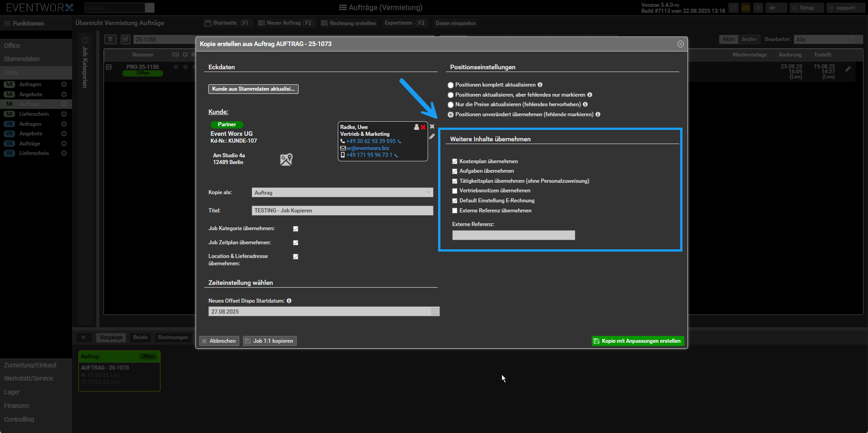Call +49 30 62 93 39 595 phone icon
Screen dimensions: 868x433
click(399, 141)
